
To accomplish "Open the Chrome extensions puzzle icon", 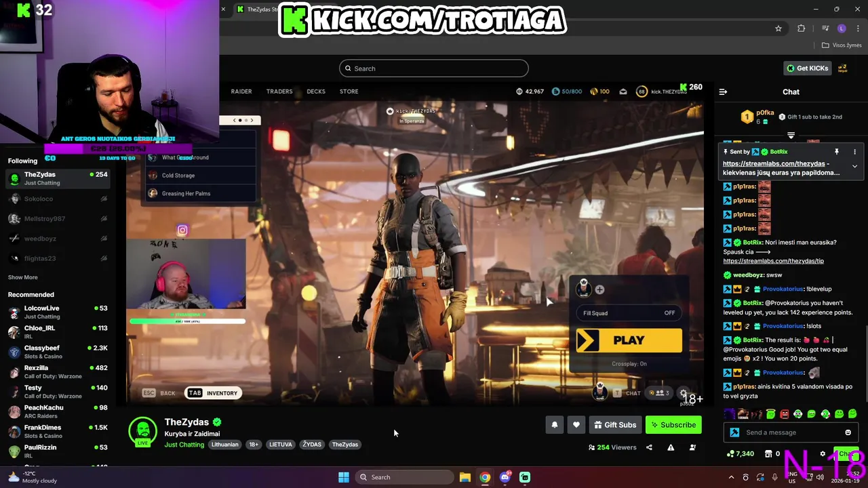I will (802, 28).
